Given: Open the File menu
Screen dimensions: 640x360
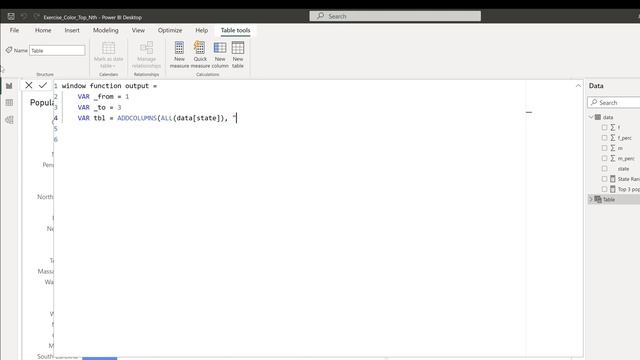Looking at the screenshot, I should click(14, 30).
